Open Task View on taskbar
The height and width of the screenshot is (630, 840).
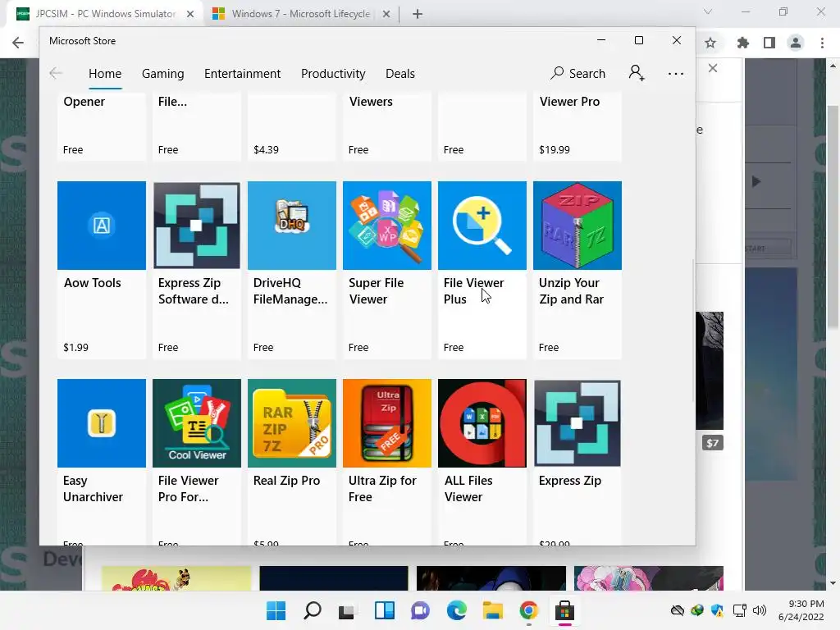click(x=347, y=610)
